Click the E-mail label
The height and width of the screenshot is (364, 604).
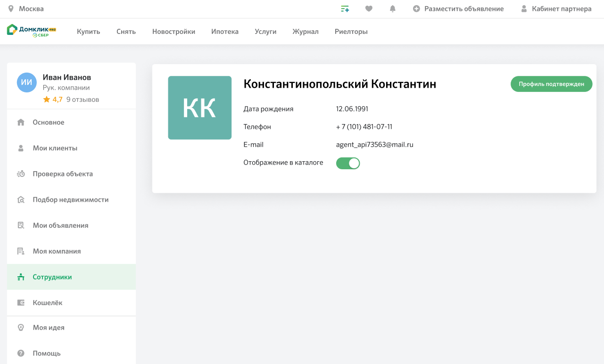253,145
